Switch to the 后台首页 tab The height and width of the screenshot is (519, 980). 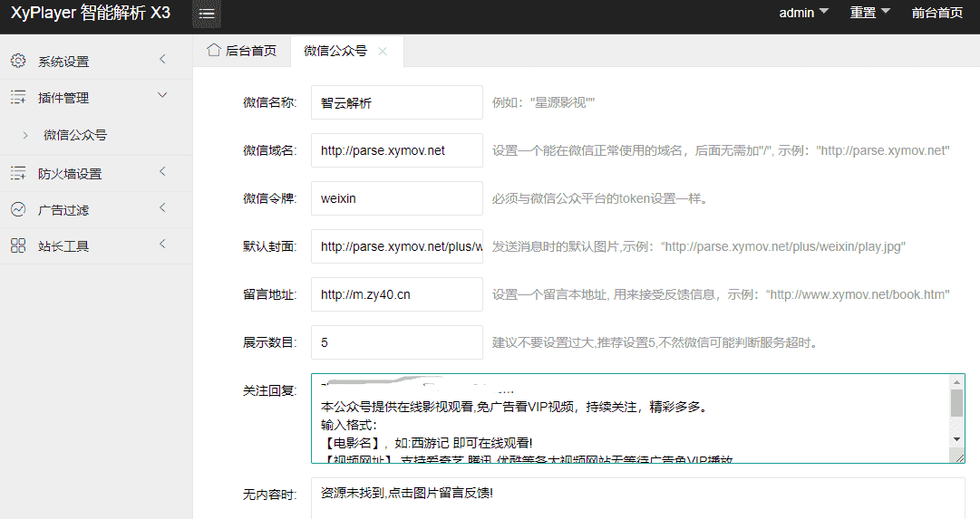pyautogui.click(x=242, y=51)
